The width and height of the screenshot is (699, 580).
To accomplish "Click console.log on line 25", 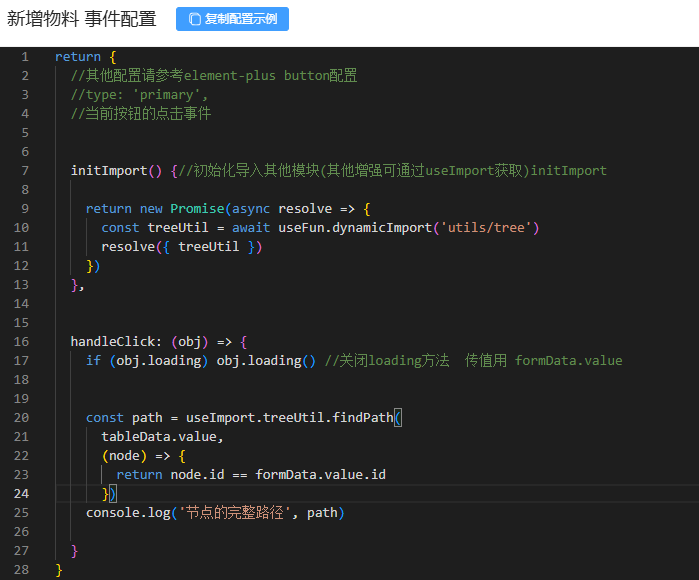I will tap(124, 512).
